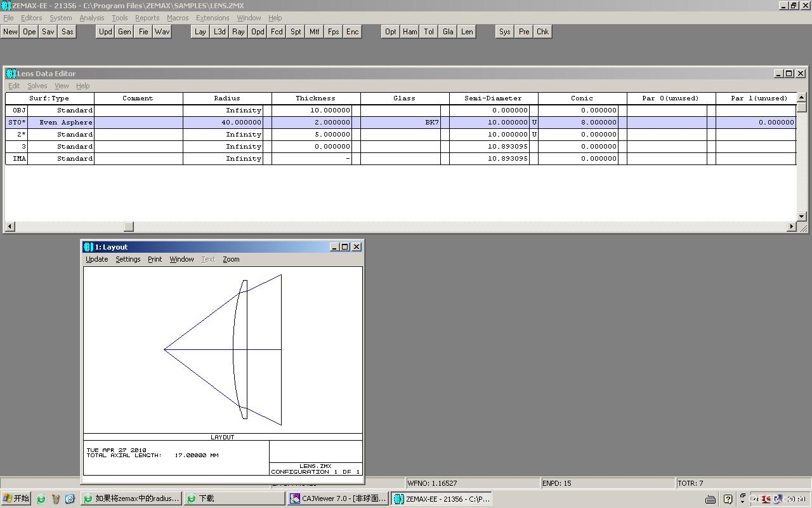
Task: Click Print in the Layout window
Action: coord(155,259)
